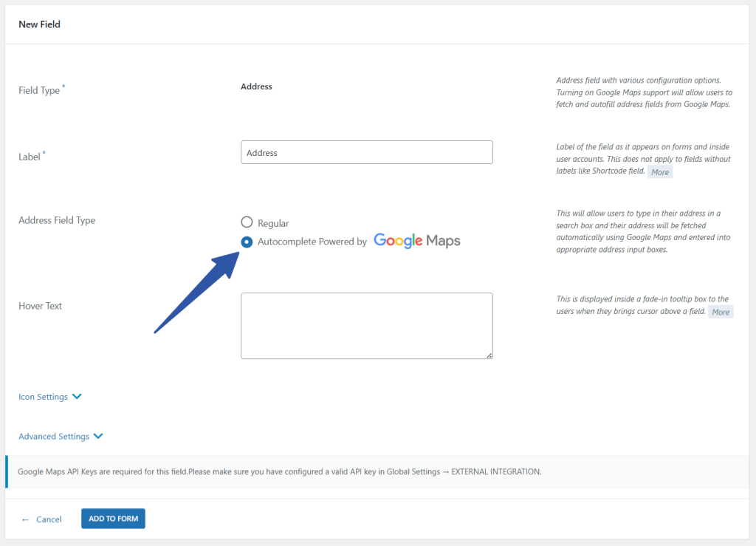Select the Regular address field type
Screen dimensions: 756x546
[247, 222]
